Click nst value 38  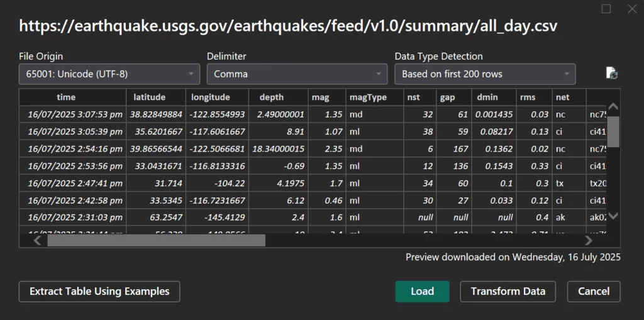tap(419, 131)
